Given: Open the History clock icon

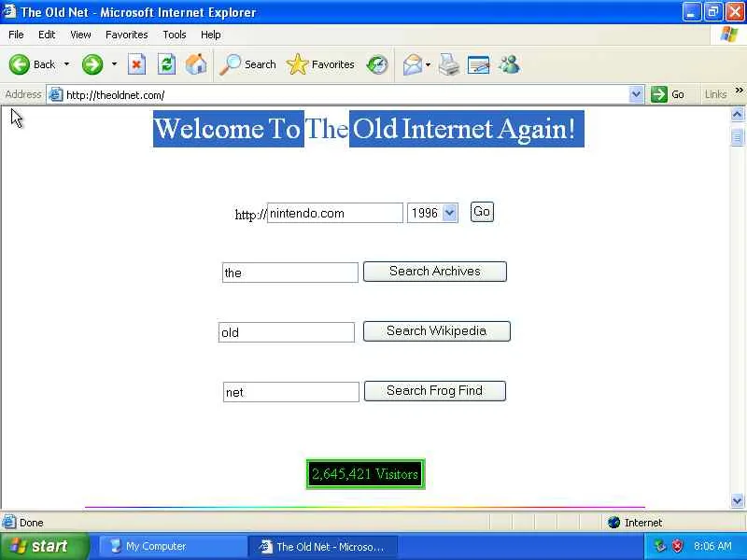Looking at the screenshot, I should pos(377,64).
